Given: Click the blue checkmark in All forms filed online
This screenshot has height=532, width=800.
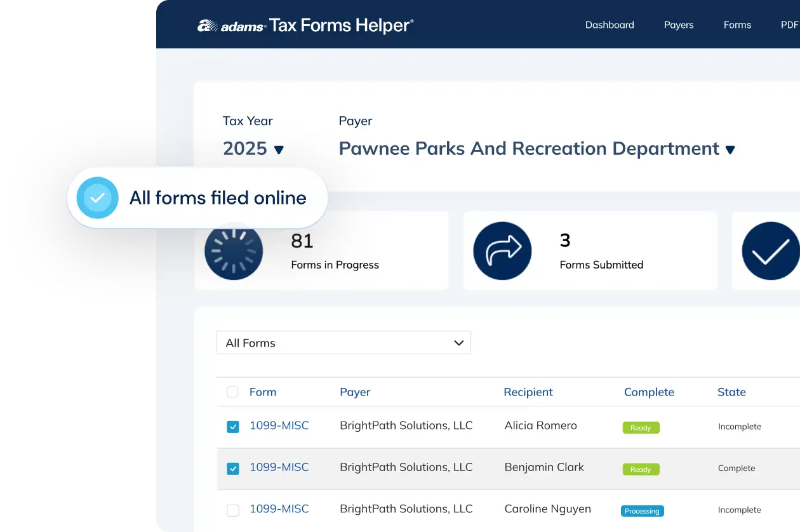Looking at the screenshot, I should click(97, 197).
